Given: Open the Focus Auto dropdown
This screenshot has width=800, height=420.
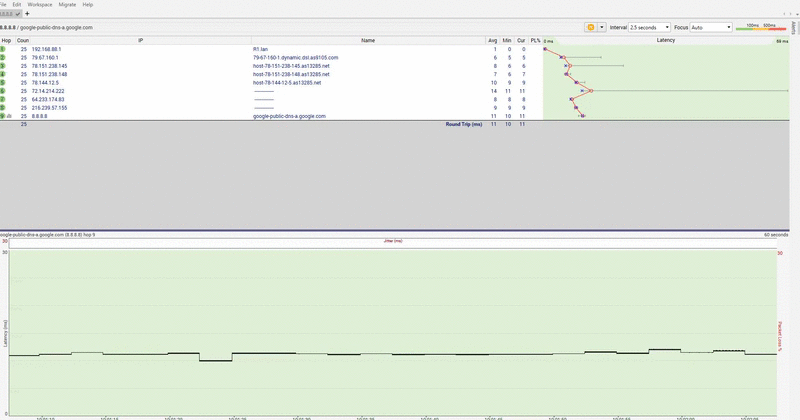Looking at the screenshot, I should click(x=711, y=28).
